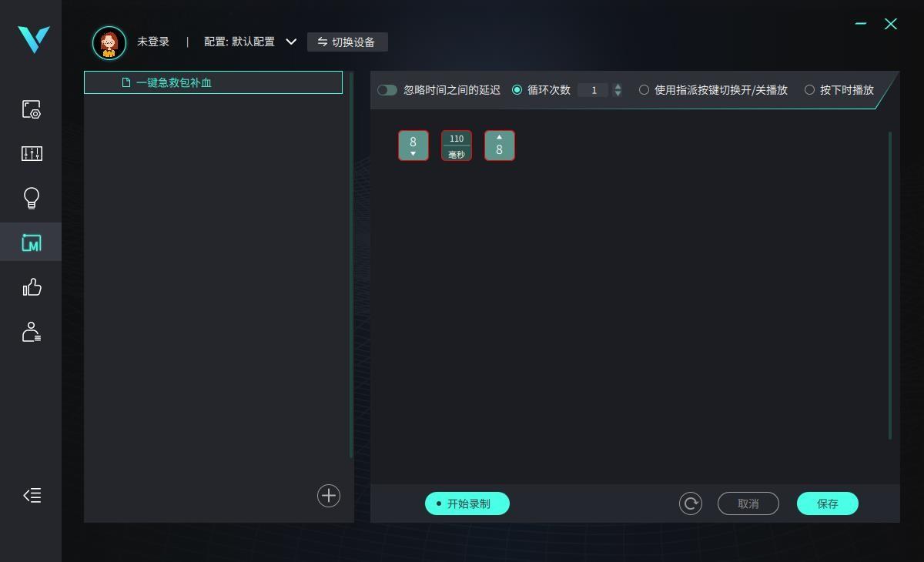Click the loop count number field
The image size is (924, 562).
coord(594,90)
